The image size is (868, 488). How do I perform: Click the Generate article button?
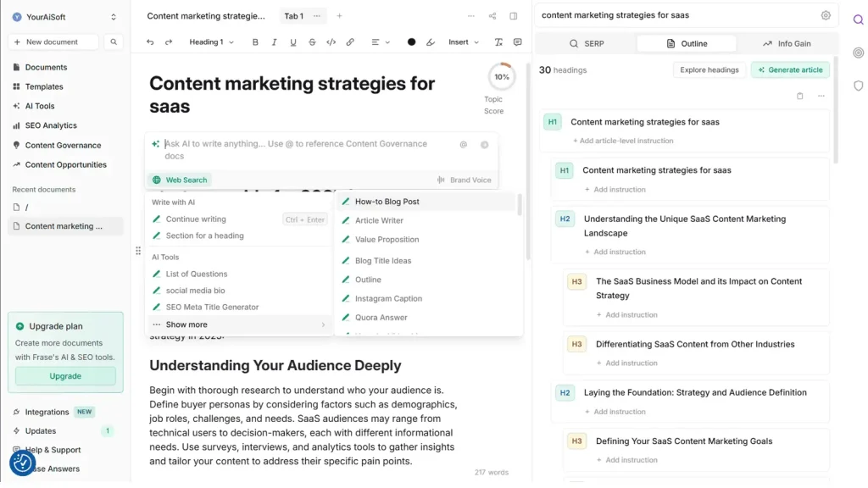790,70
